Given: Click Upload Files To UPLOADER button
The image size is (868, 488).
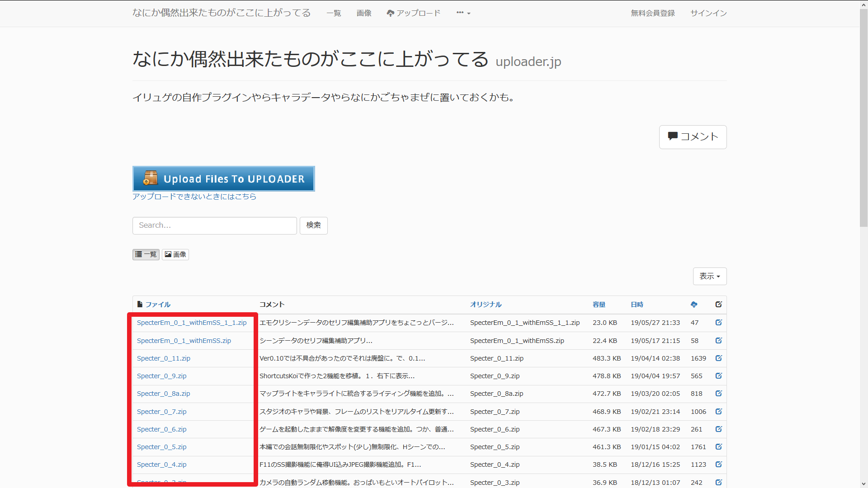Looking at the screenshot, I should (223, 179).
